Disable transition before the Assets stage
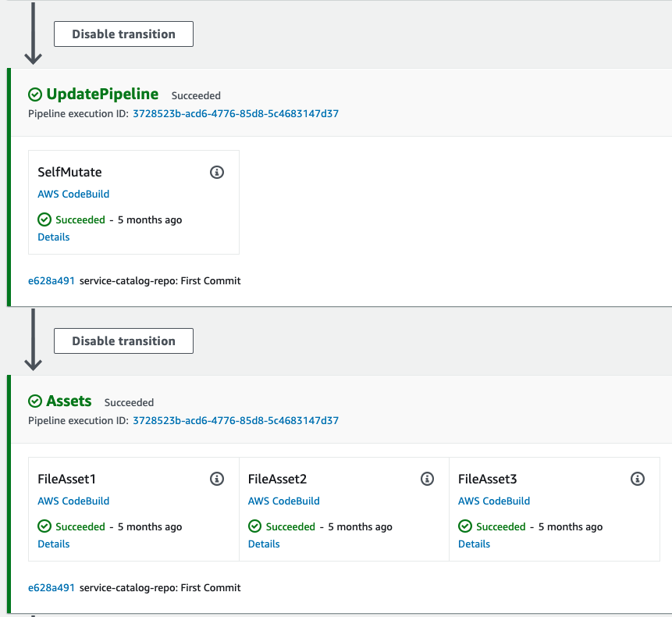The width and height of the screenshot is (672, 617). click(x=123, y=341)
